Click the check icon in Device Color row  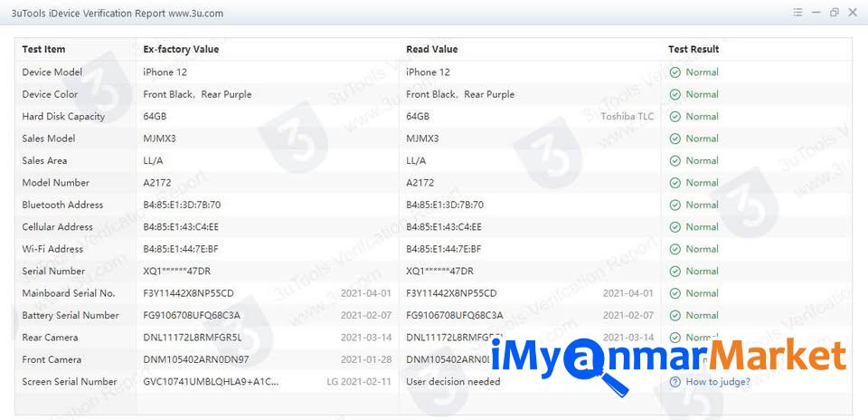click(x=675, y=94)
